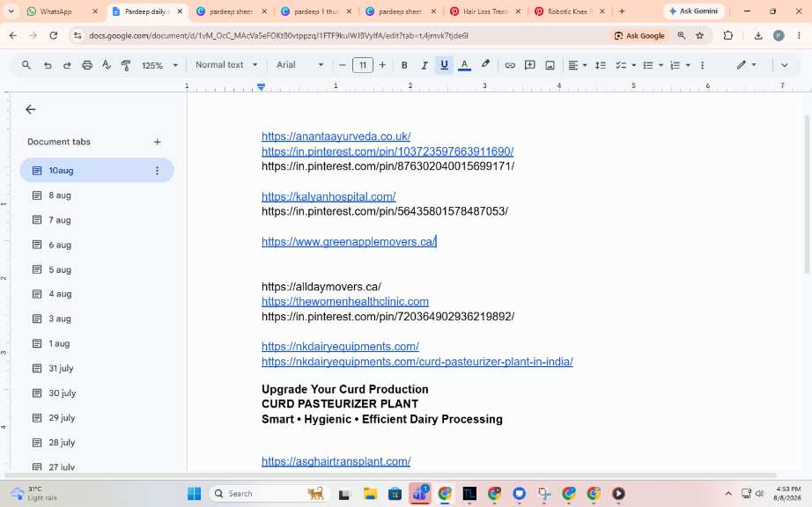This screenshot has width=812, height=507.
Task: Expand the Arial font dropdown
Action: pos(299,64)
